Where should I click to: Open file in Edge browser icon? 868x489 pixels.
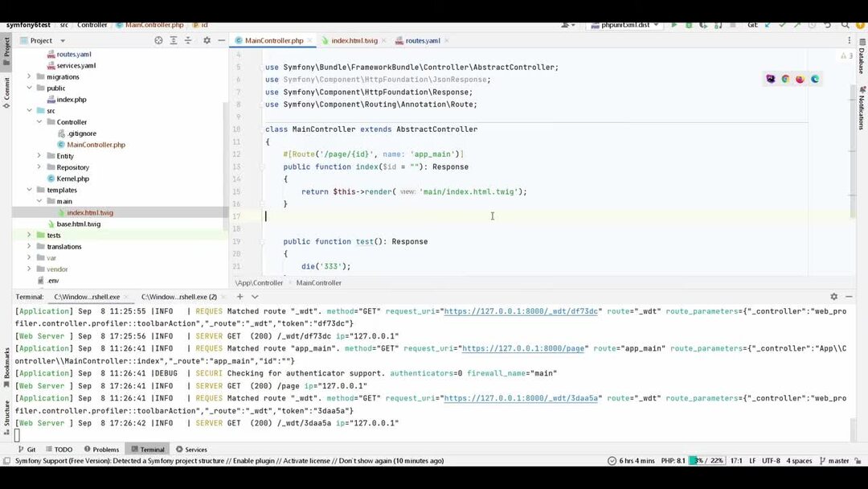coord(815,79)
